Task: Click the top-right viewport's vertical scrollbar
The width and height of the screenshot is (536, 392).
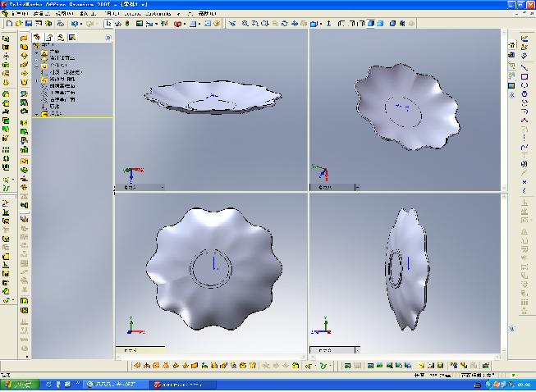Action: (504, 110)
